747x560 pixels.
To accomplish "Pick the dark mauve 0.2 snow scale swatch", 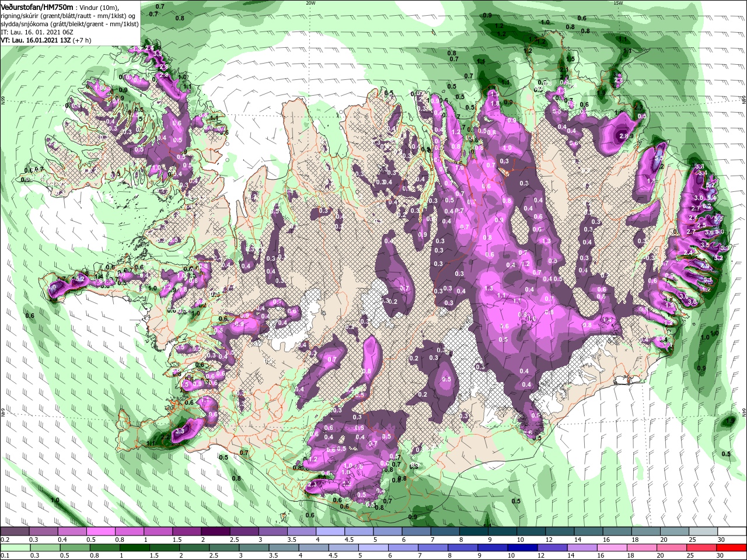I will tap(15, 531).
